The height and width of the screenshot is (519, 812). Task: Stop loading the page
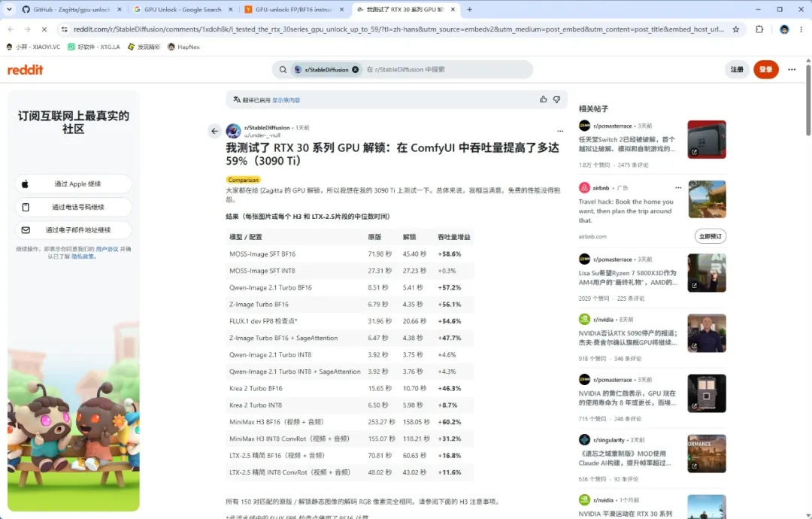coord(44,29)
